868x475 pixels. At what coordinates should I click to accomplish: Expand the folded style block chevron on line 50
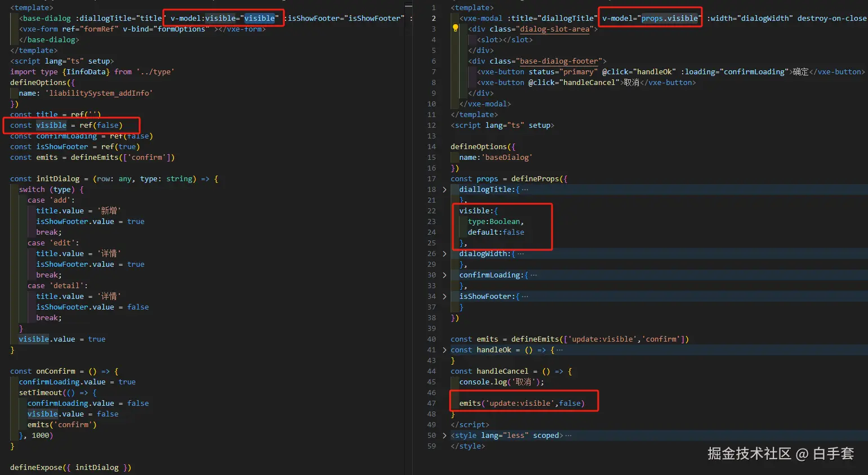[444, 436]
